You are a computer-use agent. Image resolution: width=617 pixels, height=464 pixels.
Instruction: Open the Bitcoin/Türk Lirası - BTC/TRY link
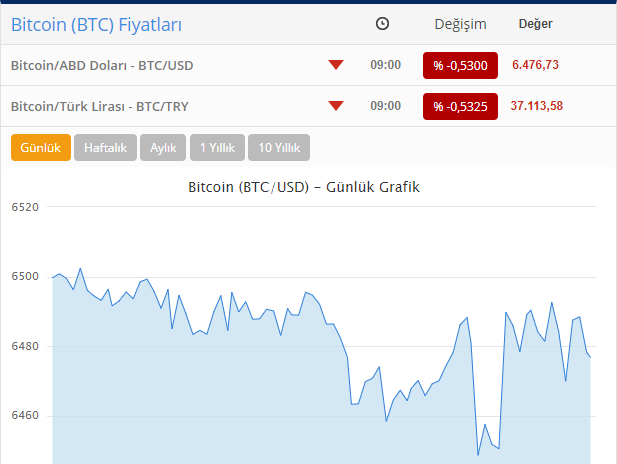pyautogui.click(x=100, y=106)
